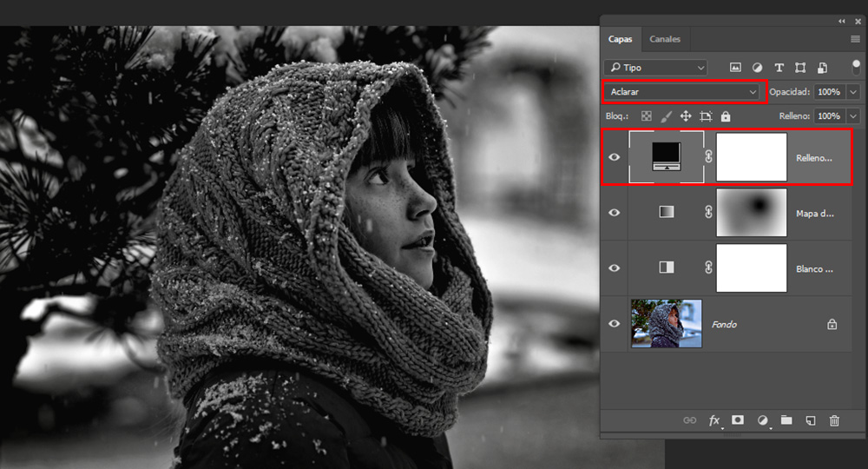The width and height of the screenshot is (868, 469).
Task: Expand the Opacidad slider dropdown arrow
Action: click(x=853, y=91)
